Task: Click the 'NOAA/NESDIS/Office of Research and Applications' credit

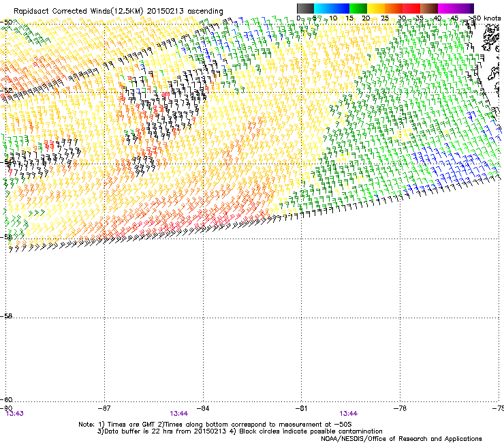Action: click(401, 439)
